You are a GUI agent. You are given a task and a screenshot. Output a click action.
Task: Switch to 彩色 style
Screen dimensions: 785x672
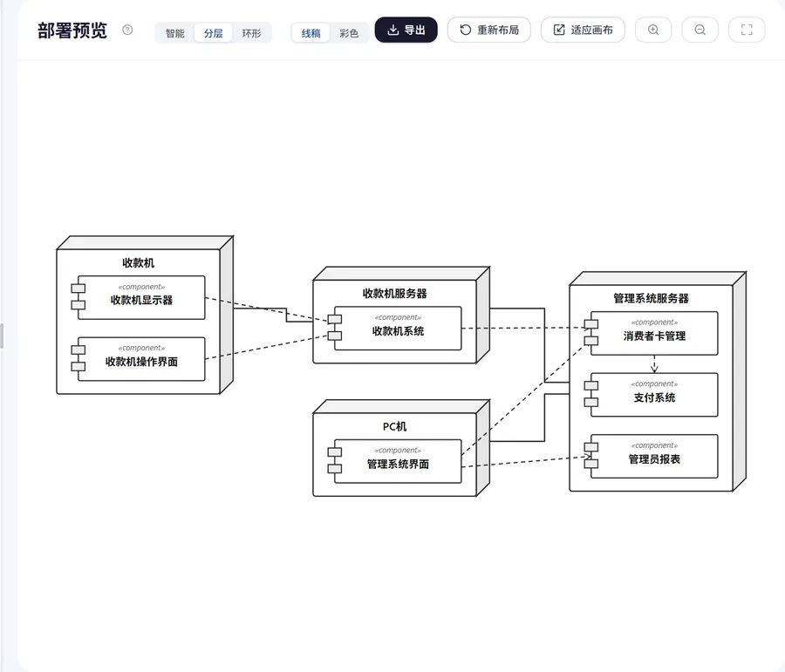[349, 33]
